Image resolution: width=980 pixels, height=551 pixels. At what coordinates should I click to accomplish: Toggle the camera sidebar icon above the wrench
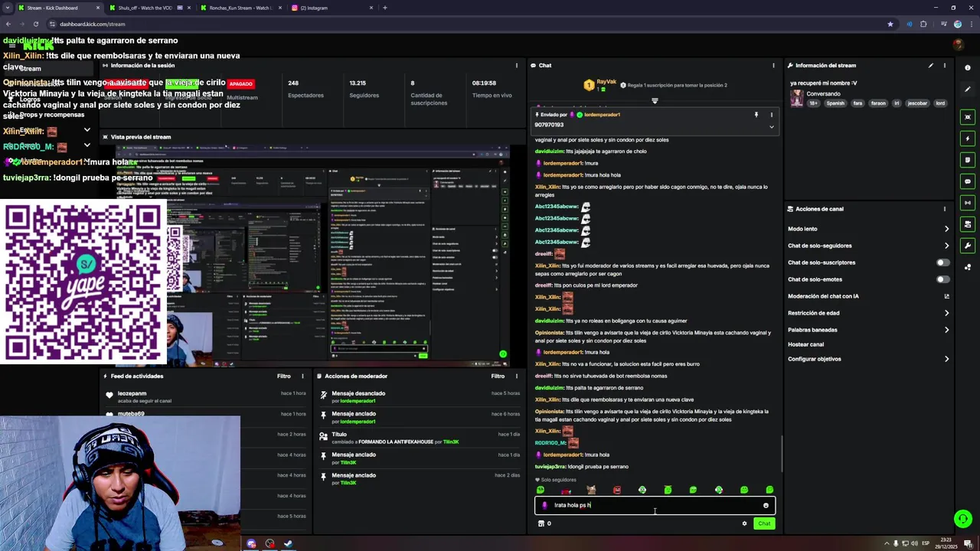[968, 224]
